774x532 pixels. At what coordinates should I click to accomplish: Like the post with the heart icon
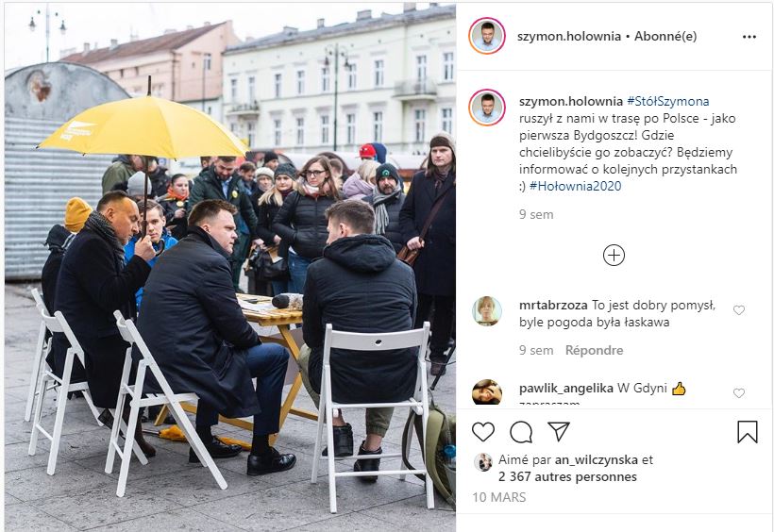click(482, 432)
